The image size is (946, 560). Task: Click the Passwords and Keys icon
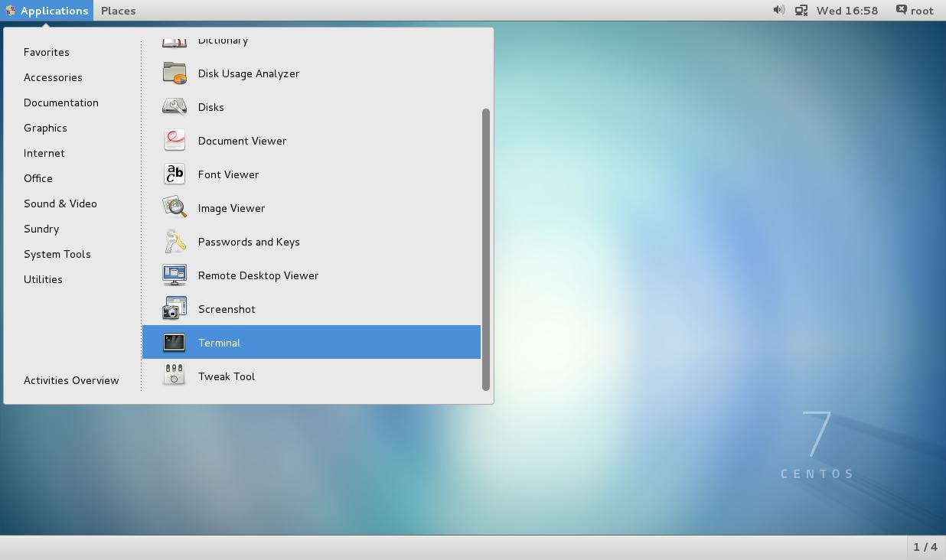[x=175, y=242]
